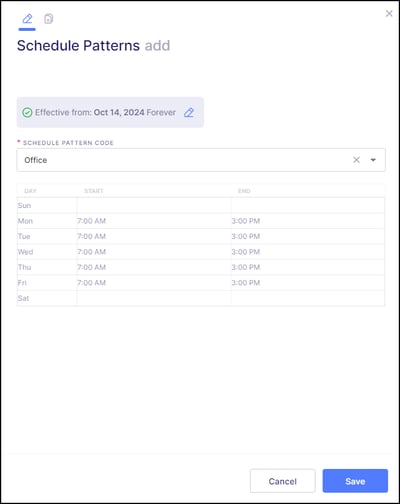400x504 pixels.
Task: Select the pencil edit tab icon
Action: pos(27,19)
